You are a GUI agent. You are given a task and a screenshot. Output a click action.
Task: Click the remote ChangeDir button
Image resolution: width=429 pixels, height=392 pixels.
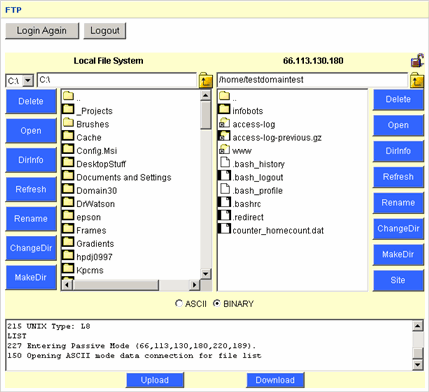[x=398, y=229]
